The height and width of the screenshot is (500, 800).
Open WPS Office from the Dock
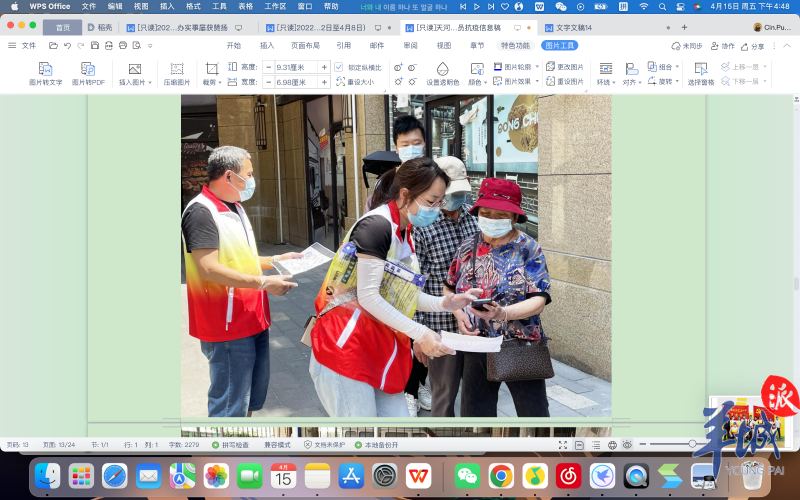point(418,476)
